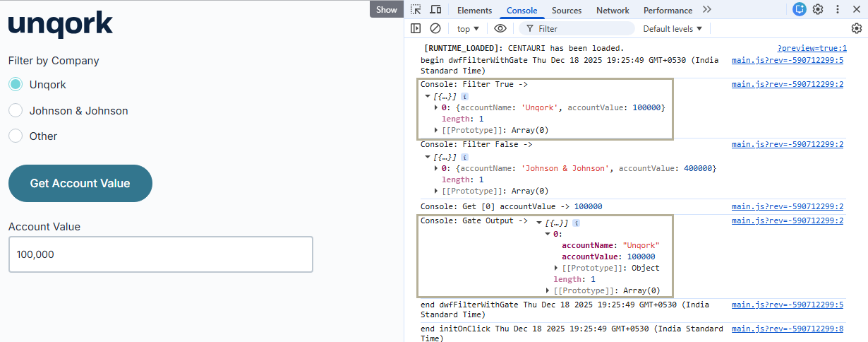868x342 pixels.
Task: Clear the console with the ban icon
Action: [x=435, y=28]
